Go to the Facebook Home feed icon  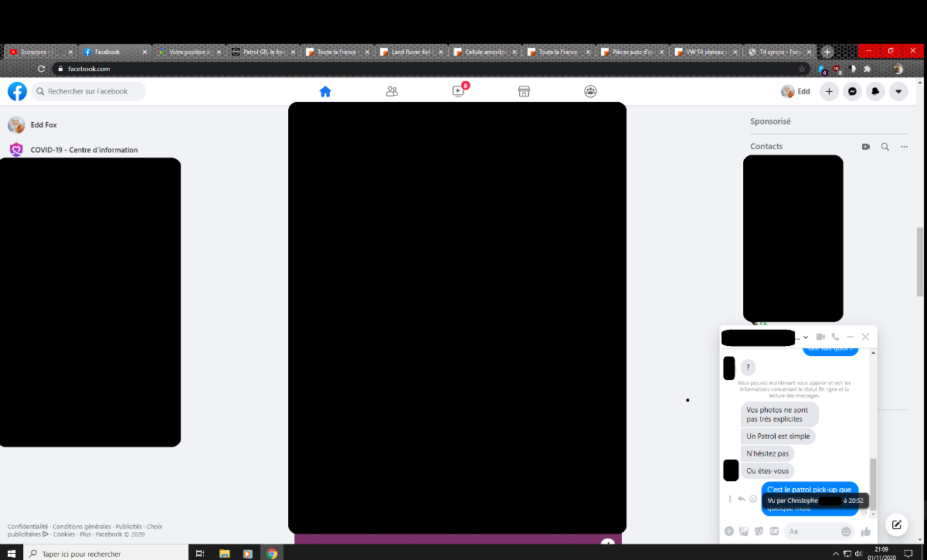(x=325, y=91)
